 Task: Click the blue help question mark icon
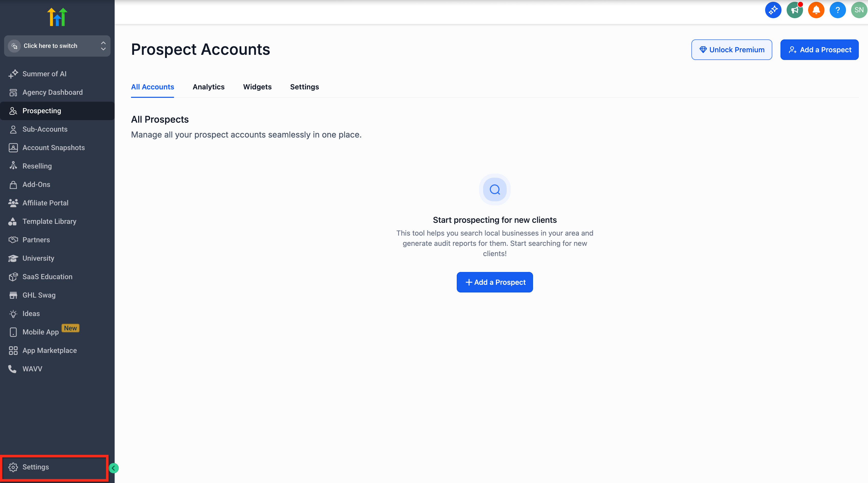[x=837, y=10]
